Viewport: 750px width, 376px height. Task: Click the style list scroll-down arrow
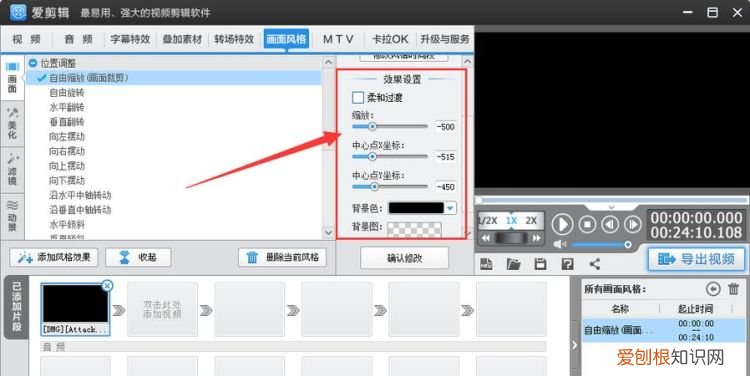point(328,232)
